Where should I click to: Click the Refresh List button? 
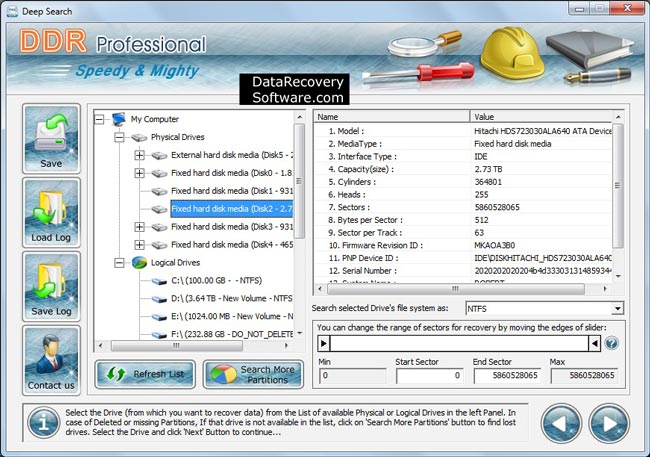coord(145,374)
